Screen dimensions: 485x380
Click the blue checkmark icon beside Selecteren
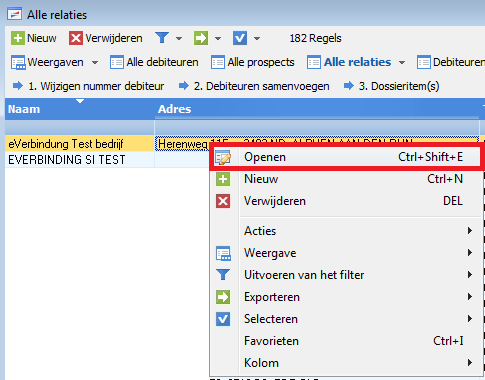(223, 319)
